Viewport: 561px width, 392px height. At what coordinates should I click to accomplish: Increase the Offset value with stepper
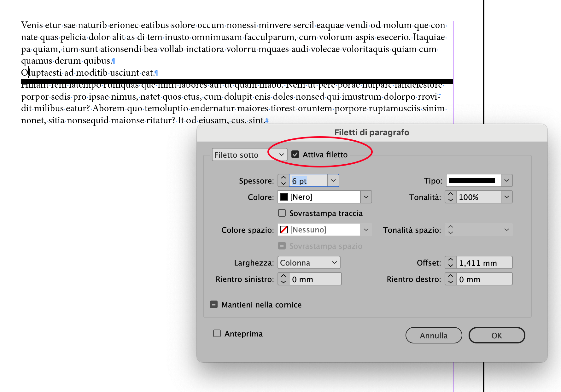coord(450,260)
